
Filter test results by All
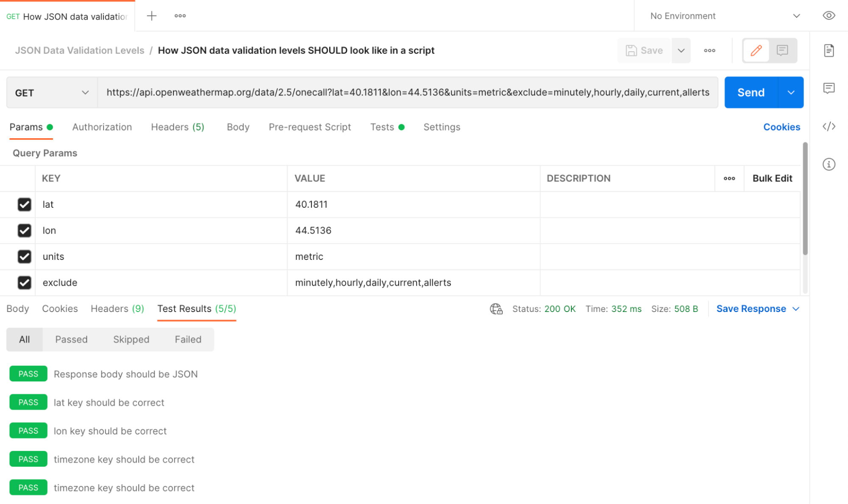[25, 340]
